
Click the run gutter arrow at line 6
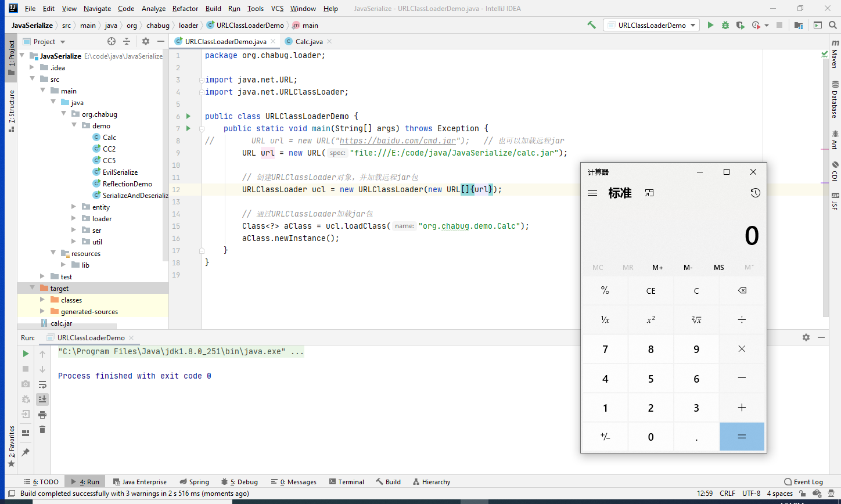(188, 116)
